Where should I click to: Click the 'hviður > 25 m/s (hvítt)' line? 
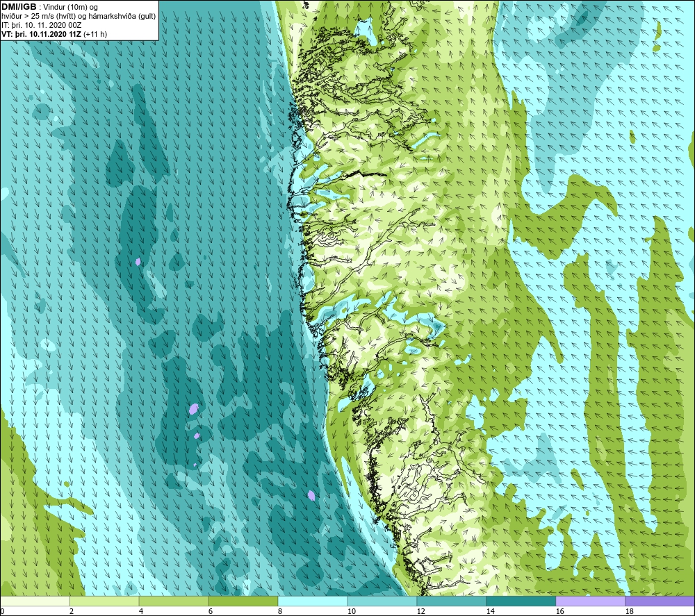pyautogui.click(x=79, y=17)
